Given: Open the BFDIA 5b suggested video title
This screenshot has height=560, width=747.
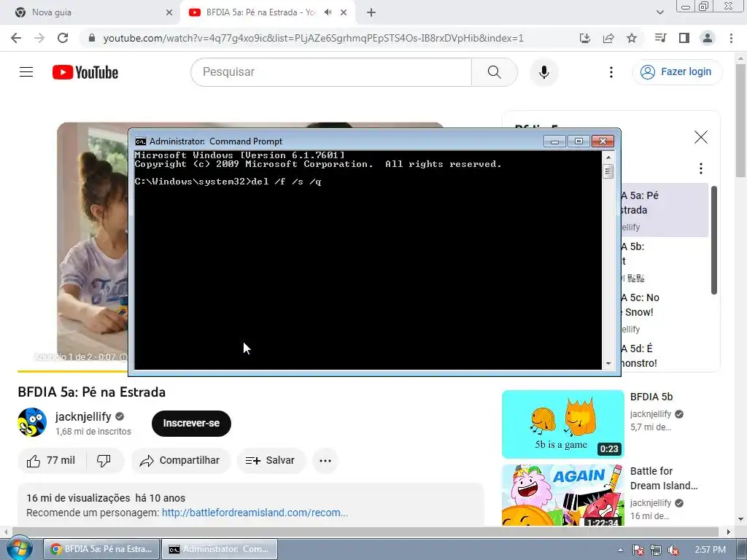Looking at the screenshot, I should (651, 397).
